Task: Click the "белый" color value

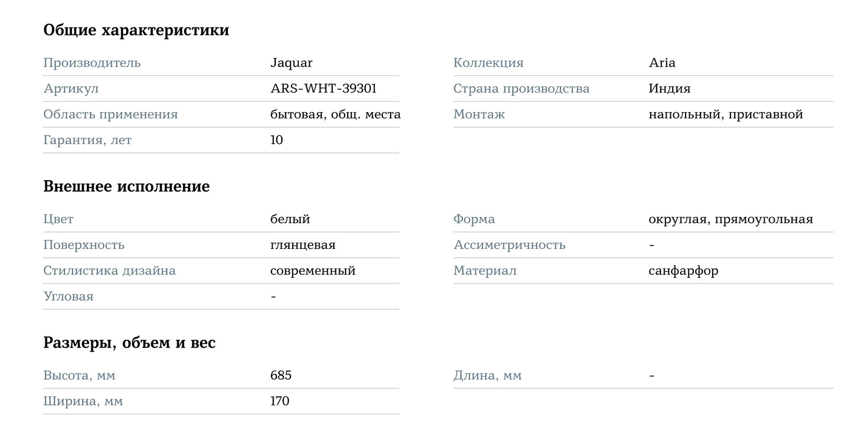Action: [290, 219]
